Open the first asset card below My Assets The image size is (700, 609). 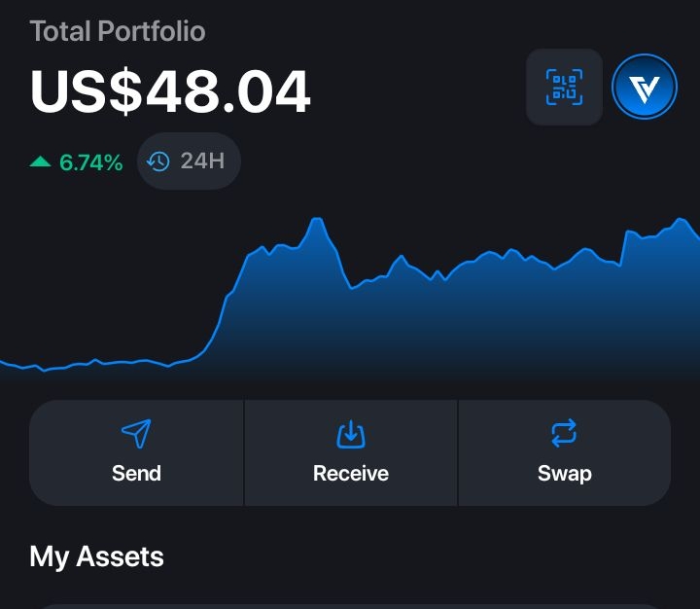click(x=350, y=607)
